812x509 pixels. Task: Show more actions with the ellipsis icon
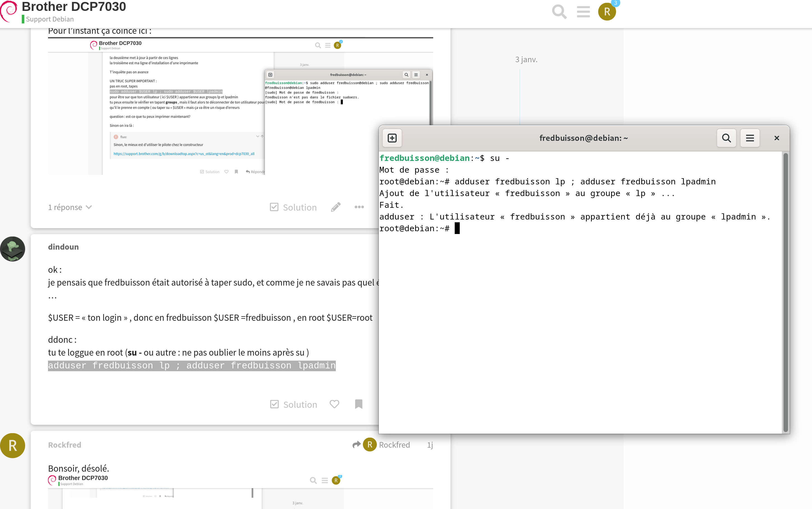click(359, 207)
